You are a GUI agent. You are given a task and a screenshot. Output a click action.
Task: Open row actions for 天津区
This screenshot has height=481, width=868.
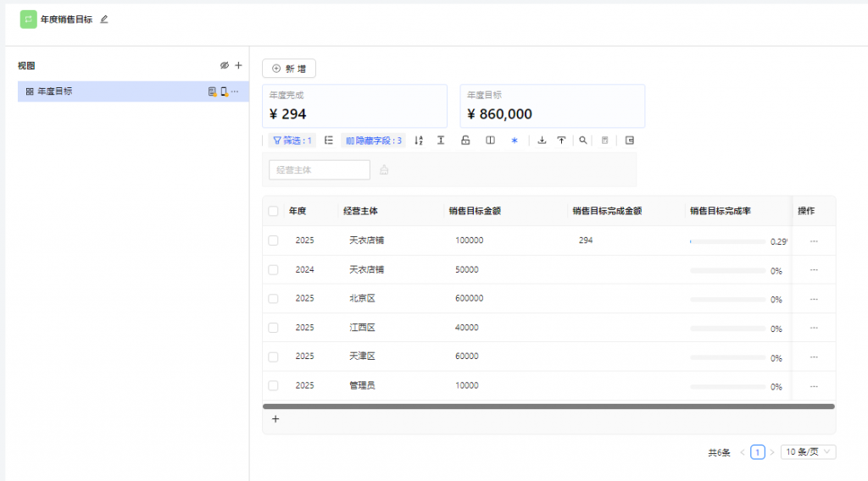pos(814,357)
